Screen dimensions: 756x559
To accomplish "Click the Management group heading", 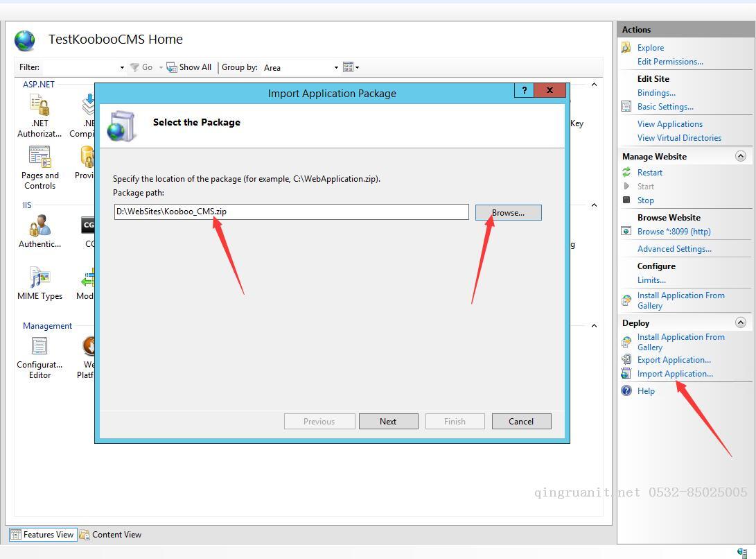I will (x=47, y=326).
